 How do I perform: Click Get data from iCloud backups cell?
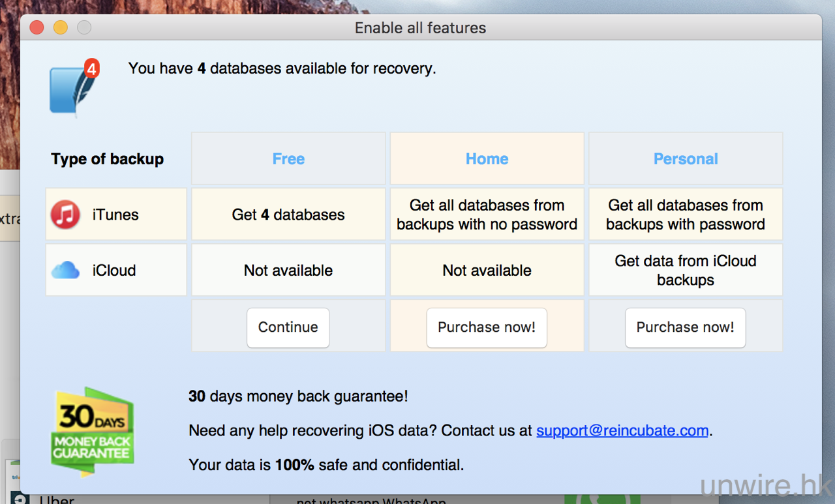[685, 270]
